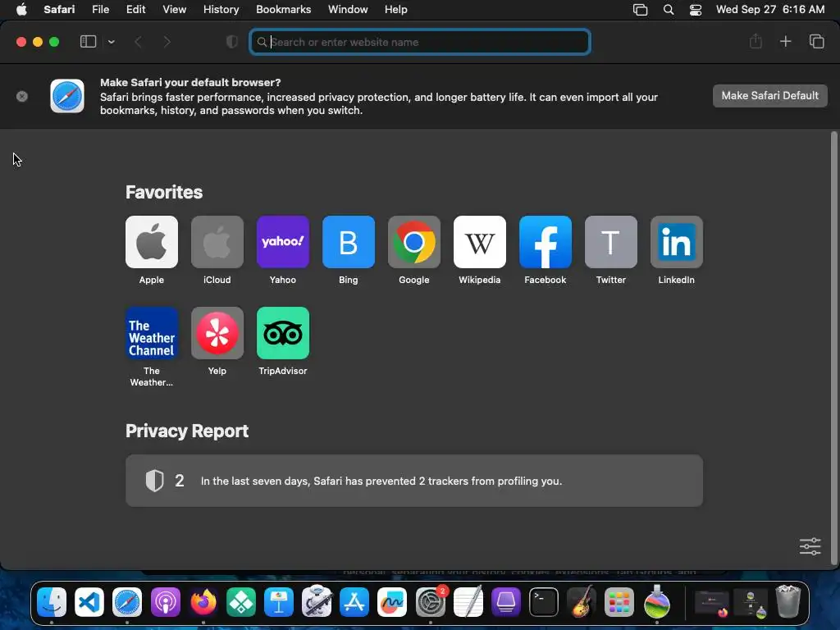
Task: Toggle the Safari sidebar
Action: pyautogui.click(x=88, y=42)
